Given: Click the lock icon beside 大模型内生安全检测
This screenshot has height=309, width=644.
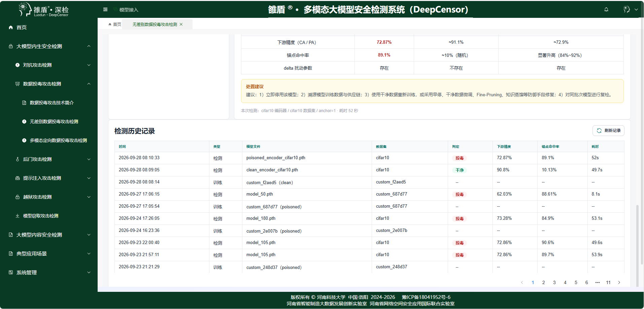Looking at the screenshot, I should 11,46.
